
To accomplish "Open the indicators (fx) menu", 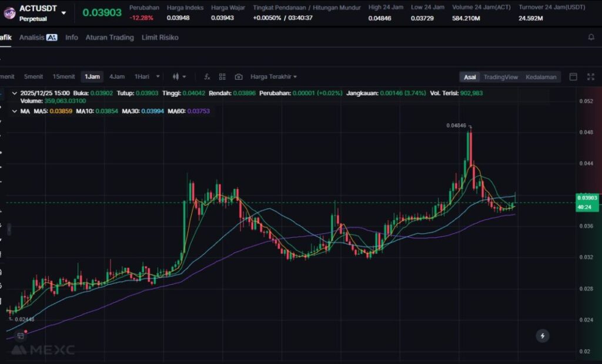I will pos(207,77).
